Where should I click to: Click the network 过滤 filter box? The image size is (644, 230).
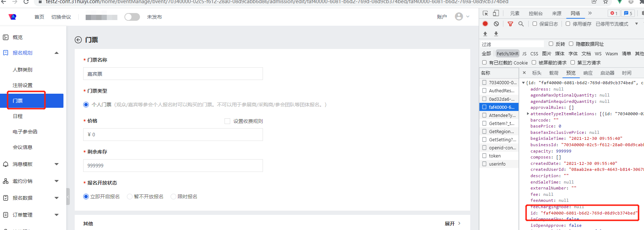coord(512,44)
